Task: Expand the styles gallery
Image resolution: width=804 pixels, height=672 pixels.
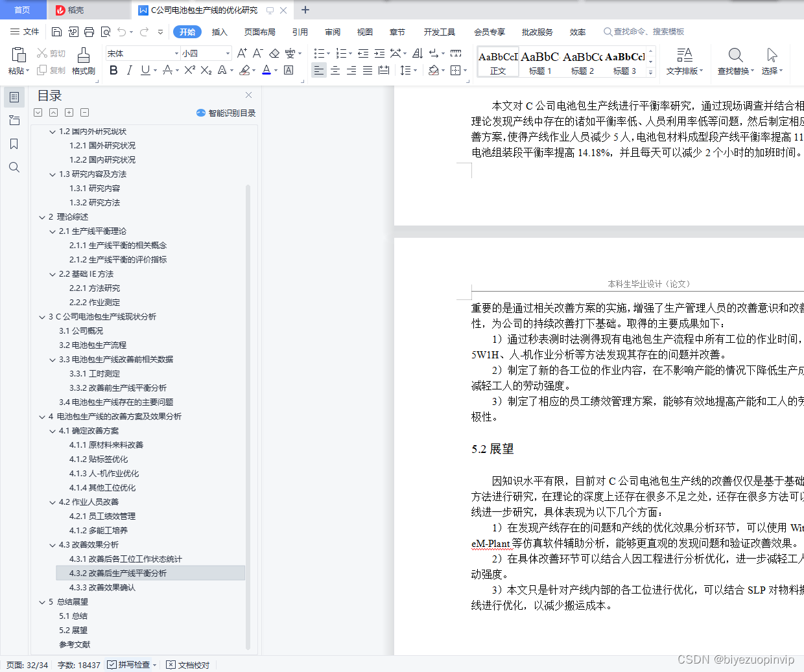Action: point(651,72)
